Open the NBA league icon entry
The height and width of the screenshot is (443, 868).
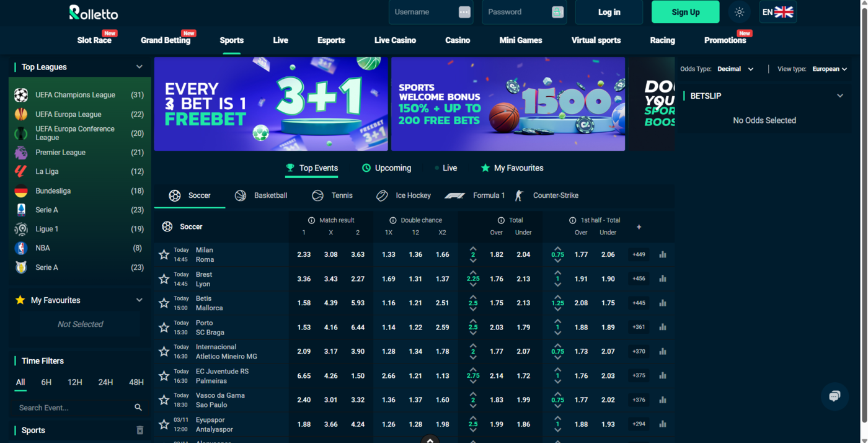(21, 248)
